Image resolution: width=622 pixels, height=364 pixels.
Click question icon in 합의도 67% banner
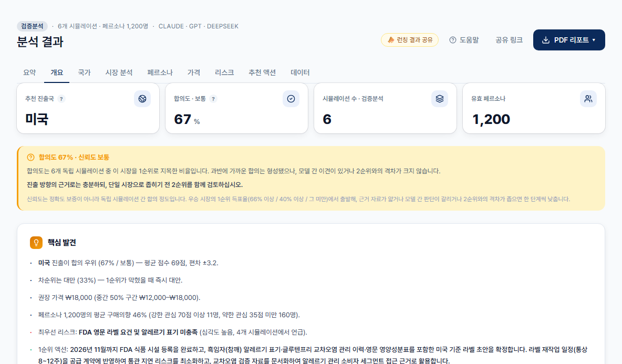pos(30,158)
